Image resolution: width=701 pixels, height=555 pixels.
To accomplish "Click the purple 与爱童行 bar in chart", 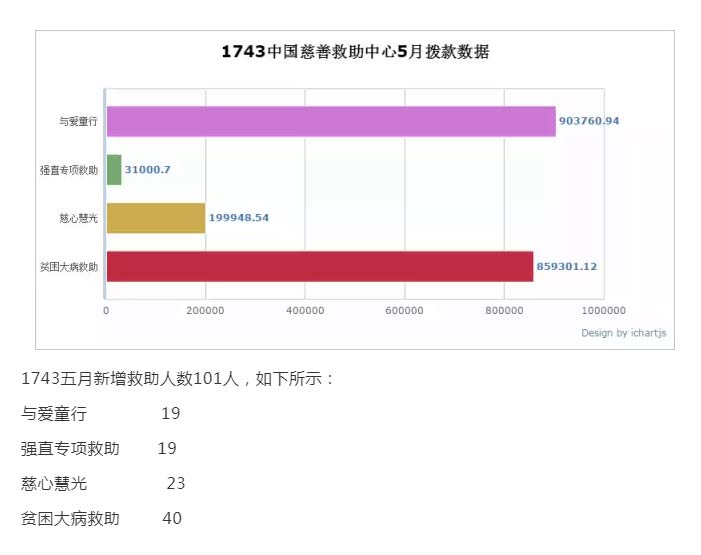I will [330, 121].
